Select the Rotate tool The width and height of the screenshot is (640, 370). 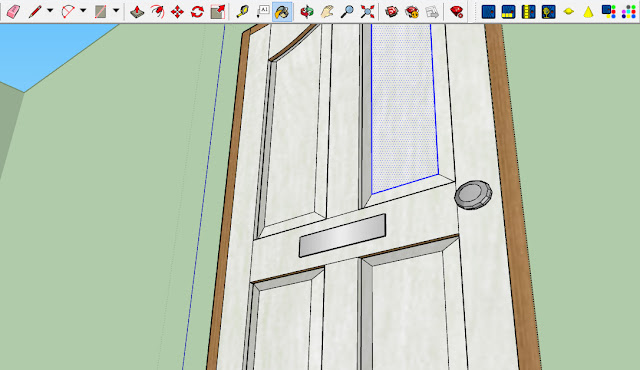point(197,11)
